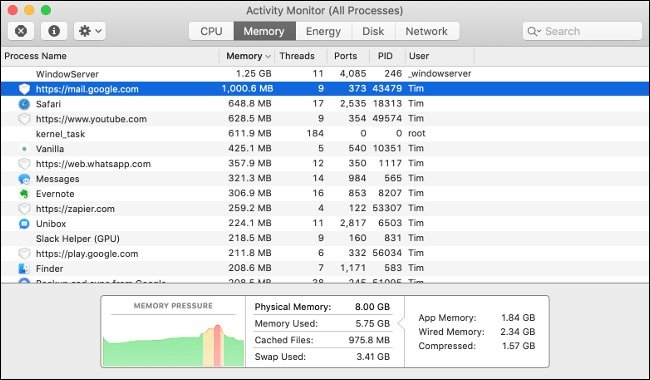
Task: Select the Slack Helper (GPU) process
Action: pyautogui.click(x=78, y=238)
